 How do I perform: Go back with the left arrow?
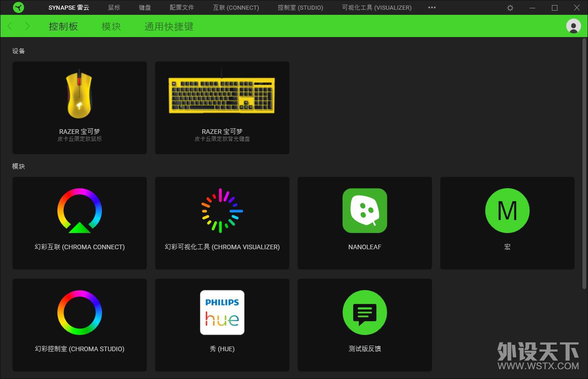tap(10, 26)
